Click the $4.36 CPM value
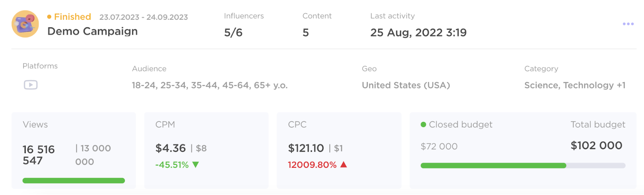 click(x=171, y=148)
